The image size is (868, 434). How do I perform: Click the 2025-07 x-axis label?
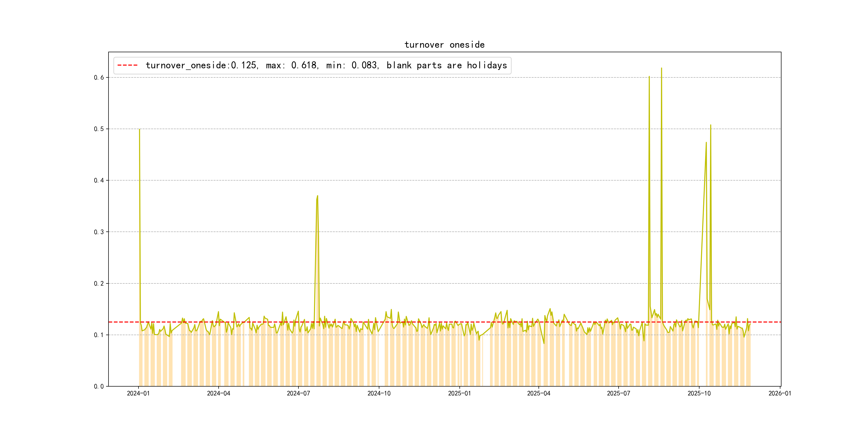click(x=618, y=393)
